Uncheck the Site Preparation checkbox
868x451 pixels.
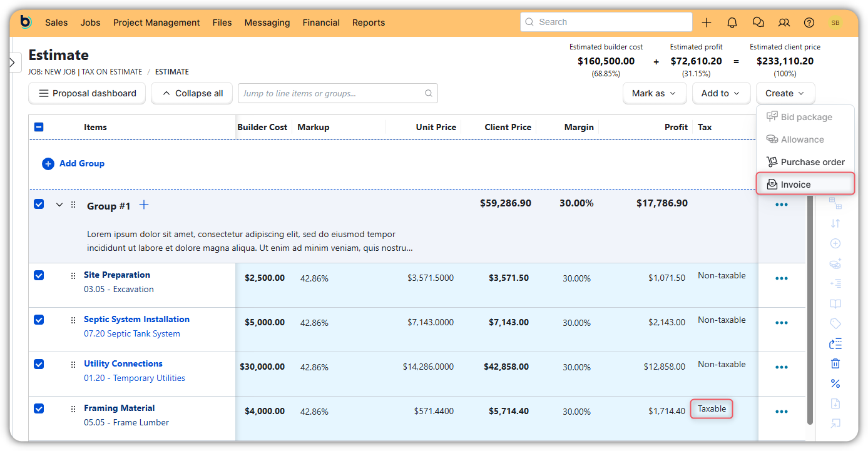(39, 275)
